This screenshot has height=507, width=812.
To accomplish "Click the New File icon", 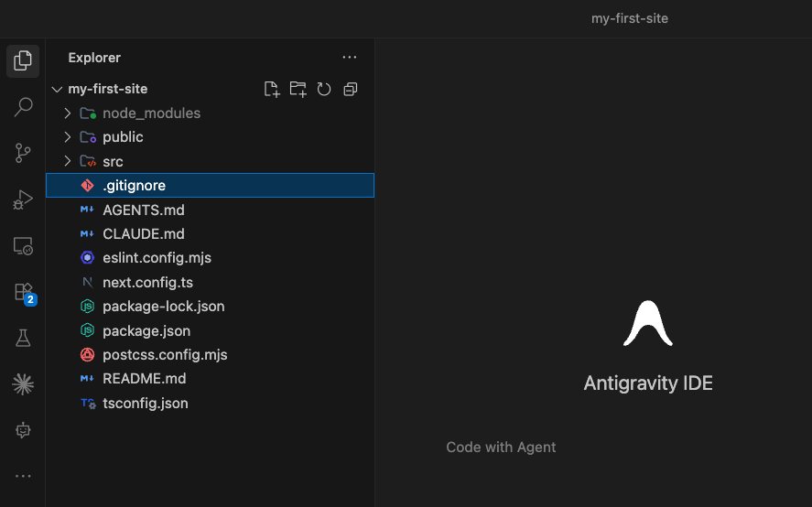I will [x=272, y=89].
